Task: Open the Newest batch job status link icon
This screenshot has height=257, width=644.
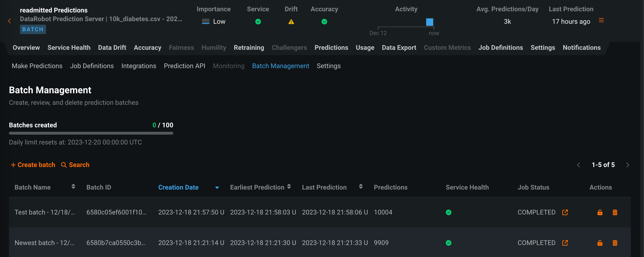Action: [565, 243]
